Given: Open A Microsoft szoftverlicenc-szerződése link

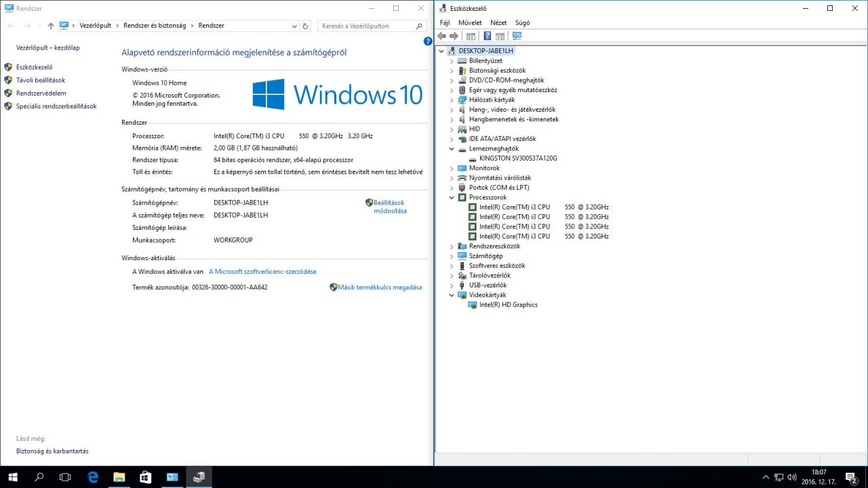Looking at the screenshot, I should point(262,272).
